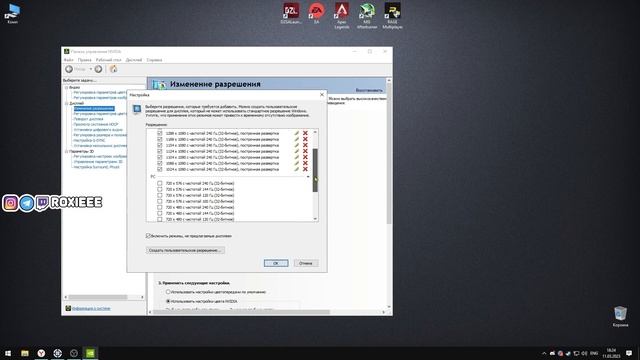Check 720 x 480 at 240 Гц
The height and width of the screenshot is (360, 640).
[x=160, y=207]
